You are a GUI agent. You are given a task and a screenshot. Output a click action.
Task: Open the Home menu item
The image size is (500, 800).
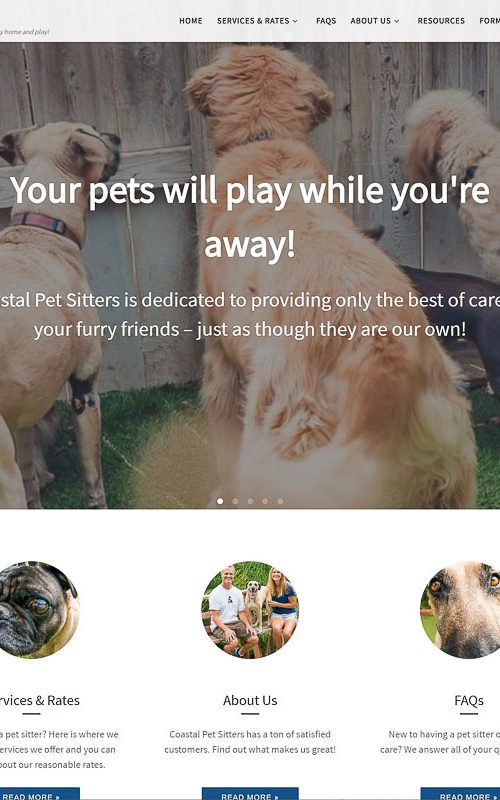[190, 21]
